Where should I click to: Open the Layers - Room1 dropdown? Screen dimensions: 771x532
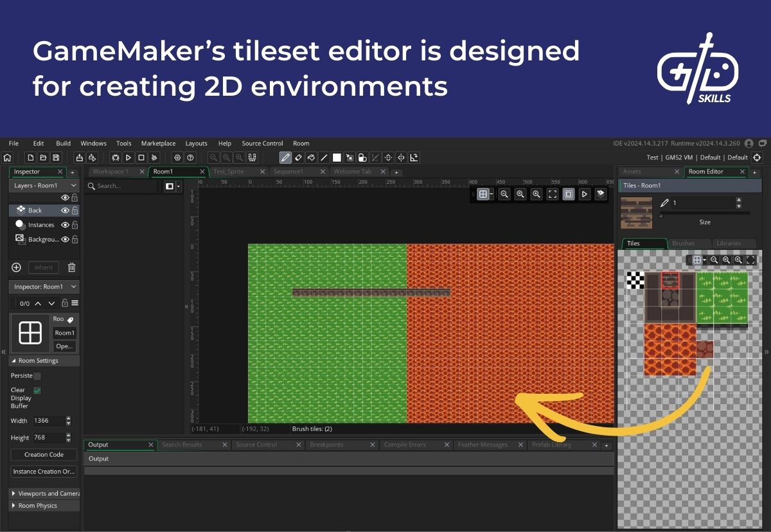42,185
